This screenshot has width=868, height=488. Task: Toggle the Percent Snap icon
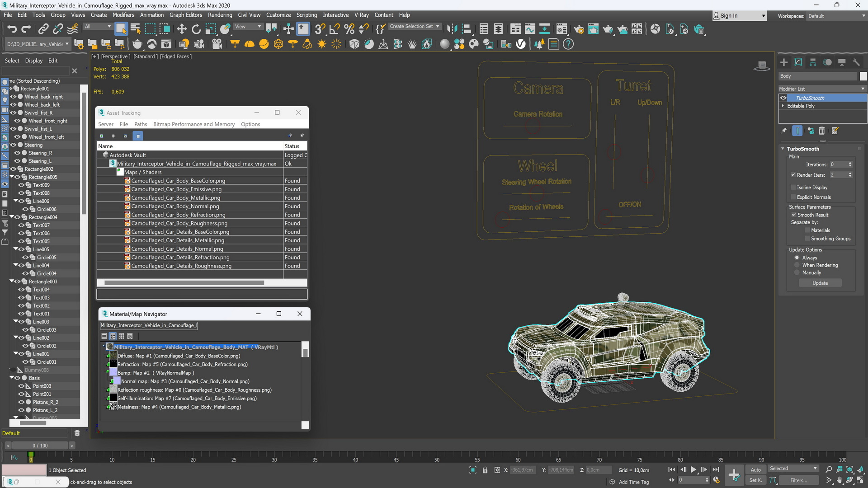point(349,29)
